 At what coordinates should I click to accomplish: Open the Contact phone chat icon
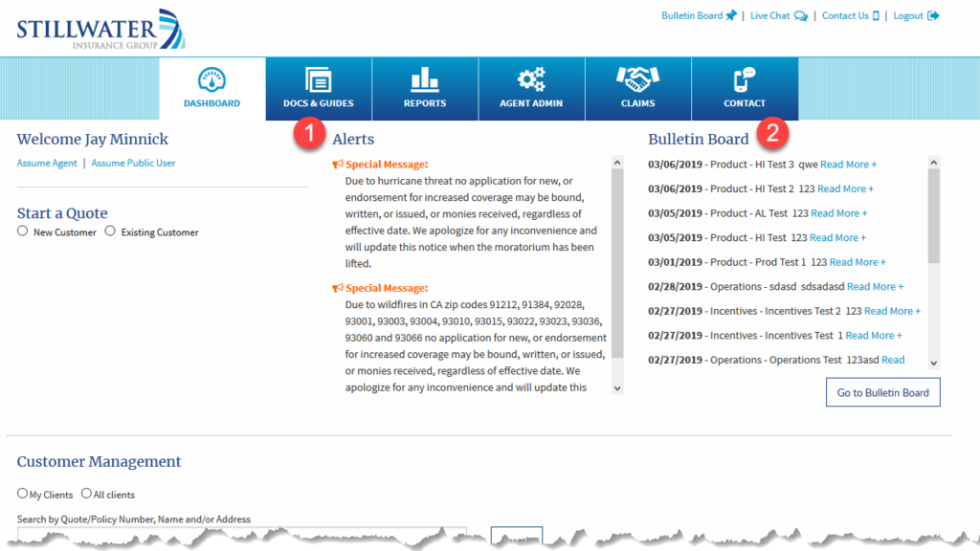point(745,80)
